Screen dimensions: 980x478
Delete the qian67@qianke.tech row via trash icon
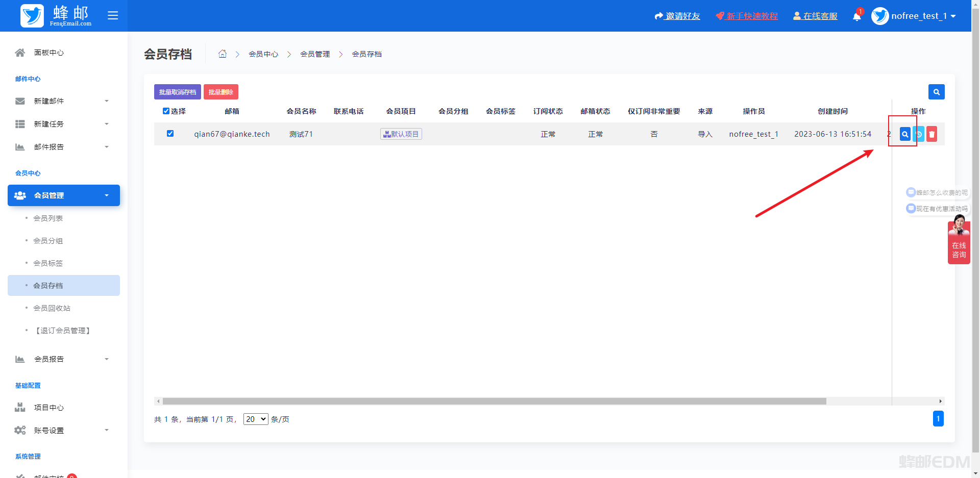point(932,134)
